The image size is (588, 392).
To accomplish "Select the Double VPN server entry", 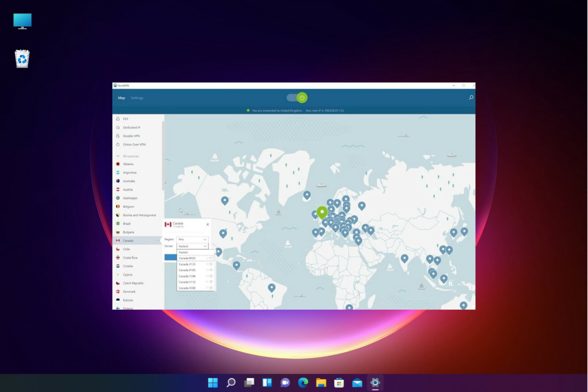I will (x=138, y=136).
